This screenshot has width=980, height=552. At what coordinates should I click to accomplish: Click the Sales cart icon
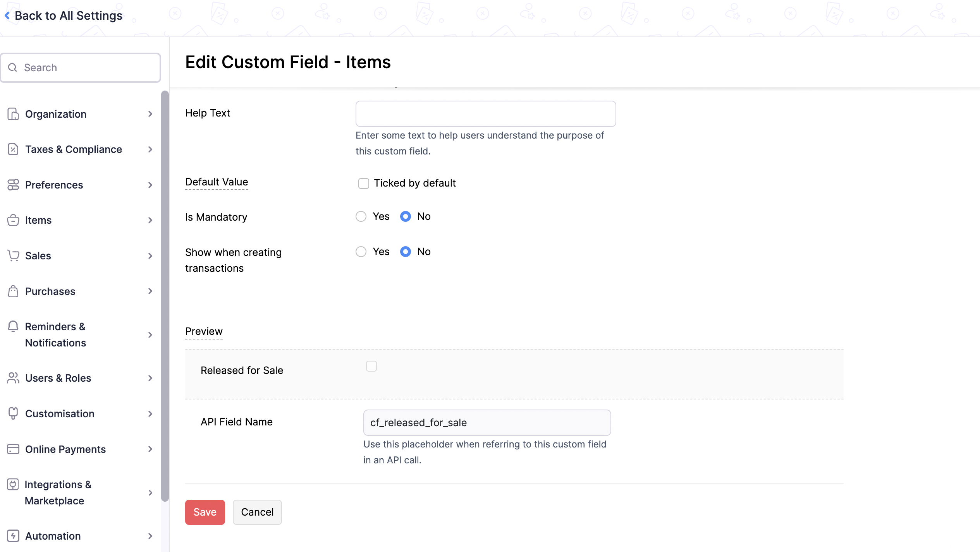13,256
